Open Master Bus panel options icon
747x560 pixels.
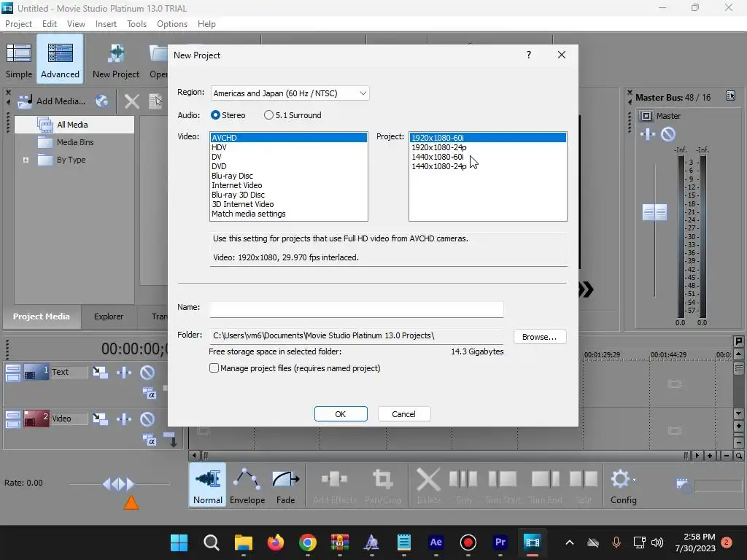730,96
